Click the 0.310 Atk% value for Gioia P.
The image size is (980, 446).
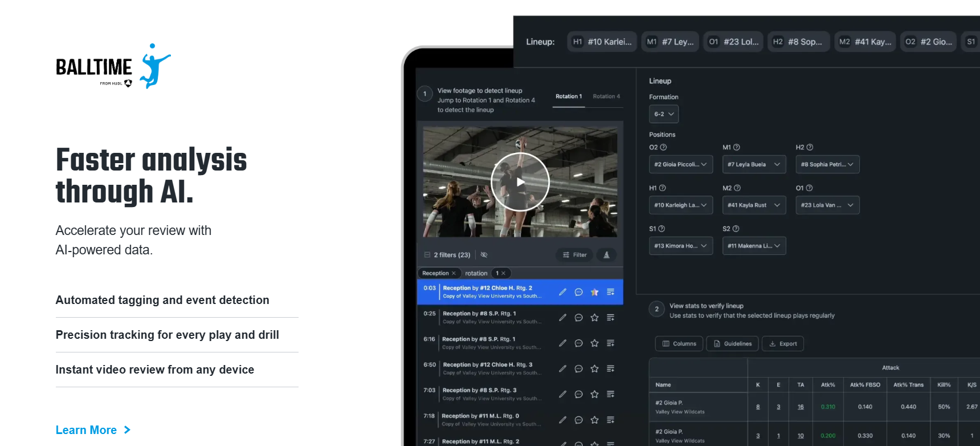click(828, 407)
